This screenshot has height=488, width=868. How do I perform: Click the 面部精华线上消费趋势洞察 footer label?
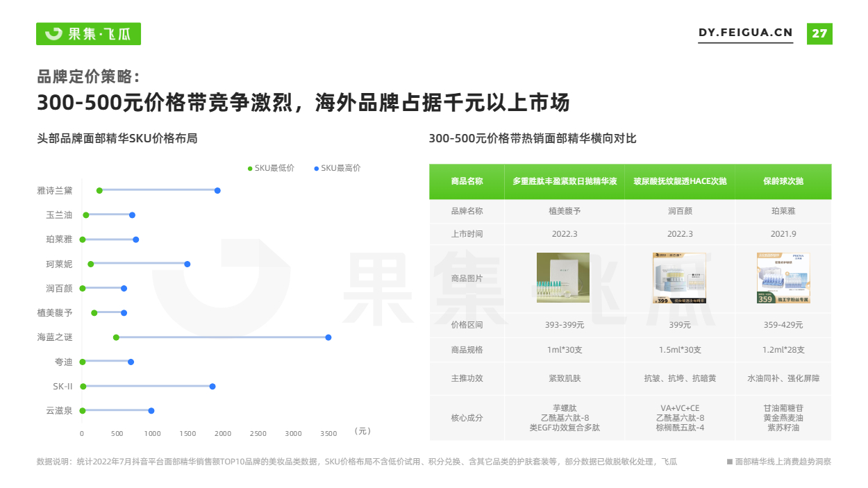pos(778,462)
